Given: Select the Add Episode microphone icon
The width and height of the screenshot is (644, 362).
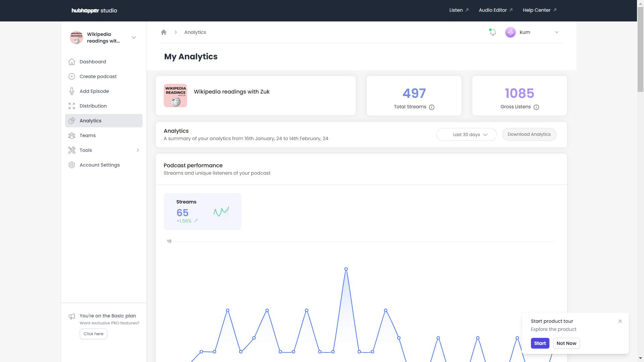Looking at the screenshot, I should pyautogui.click(x=72, y=91).
